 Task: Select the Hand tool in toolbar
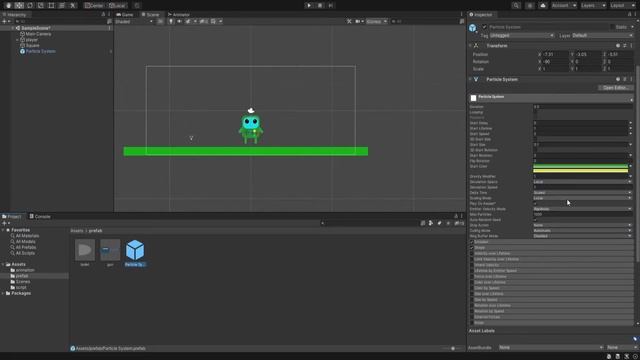pyautogui.click(x=8, y=5)
